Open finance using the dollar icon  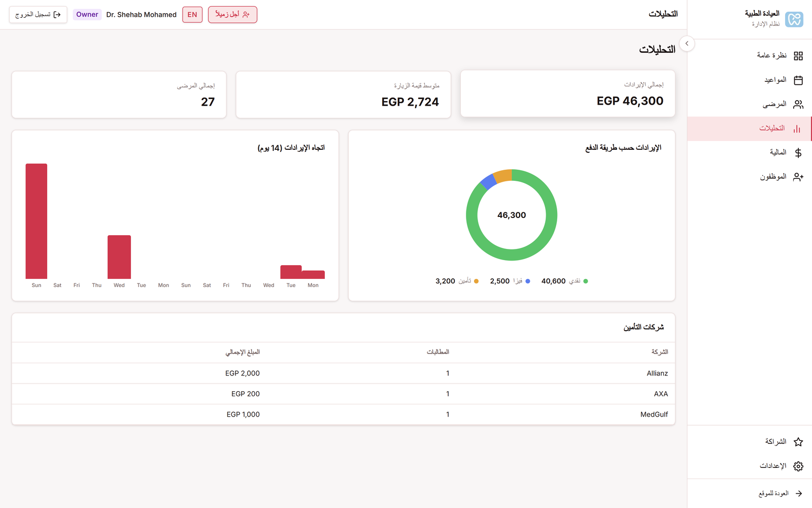coord(798,152)
